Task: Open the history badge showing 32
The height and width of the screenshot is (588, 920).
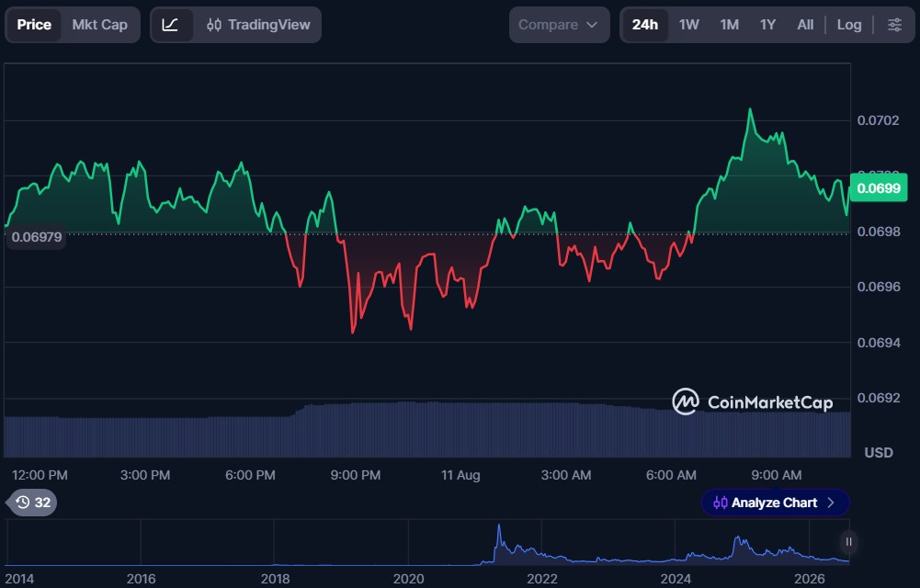Action: point(33,503)
